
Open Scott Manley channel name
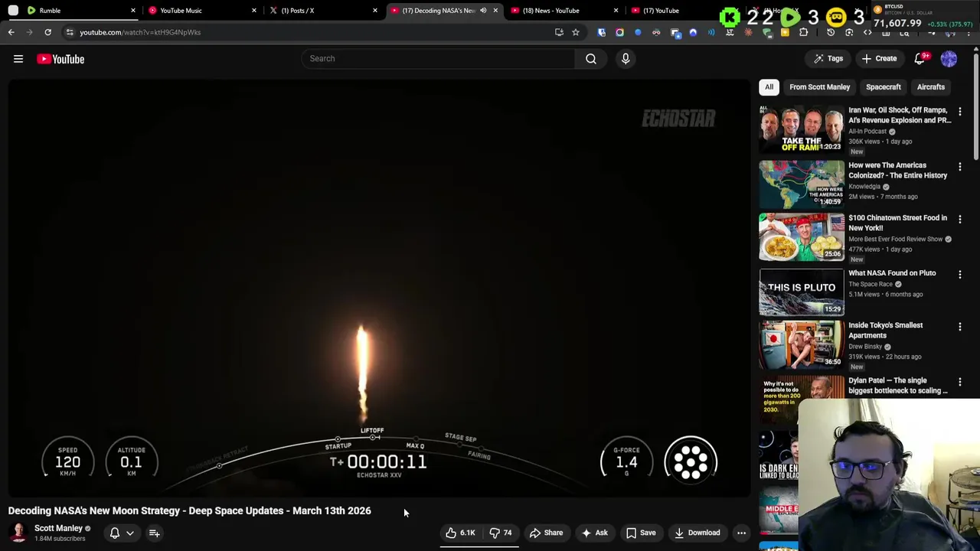point(58,528)
